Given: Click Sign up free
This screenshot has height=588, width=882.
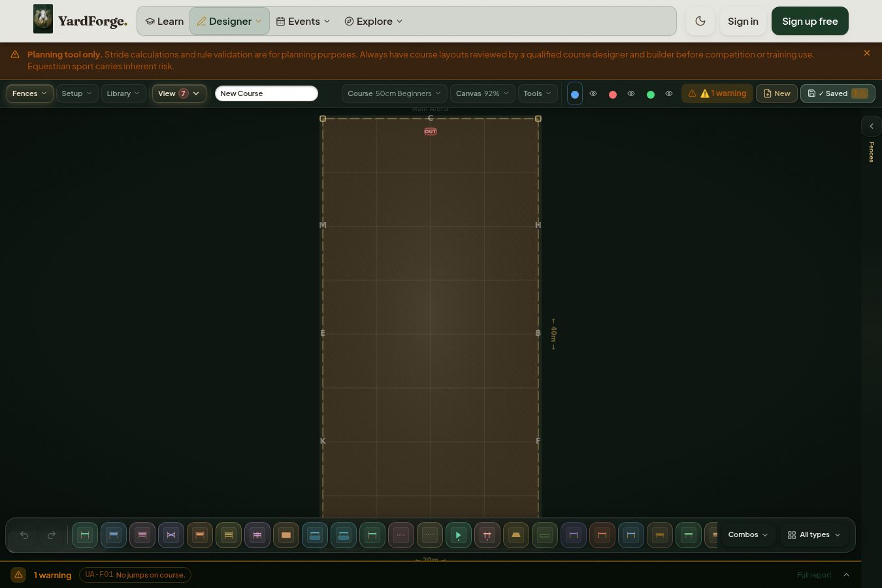Looking at the screenshot, I should click(810, 21).
